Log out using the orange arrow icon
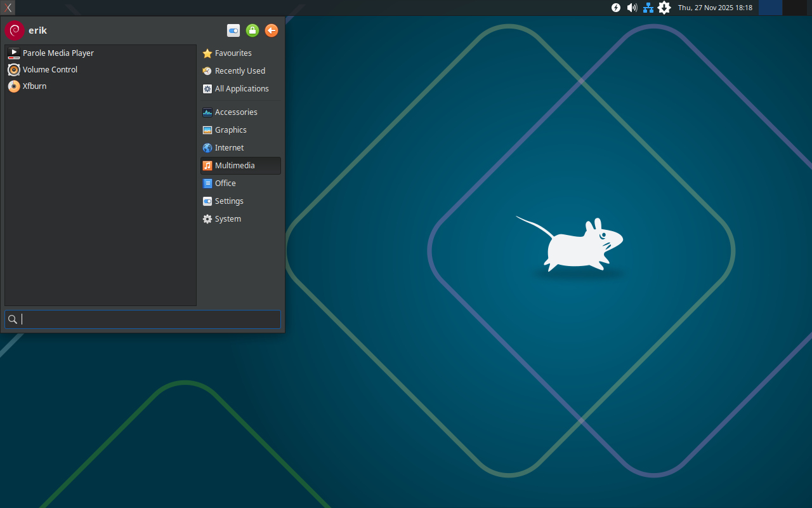This screenshot has width=812, height=508. pos(271,30)
